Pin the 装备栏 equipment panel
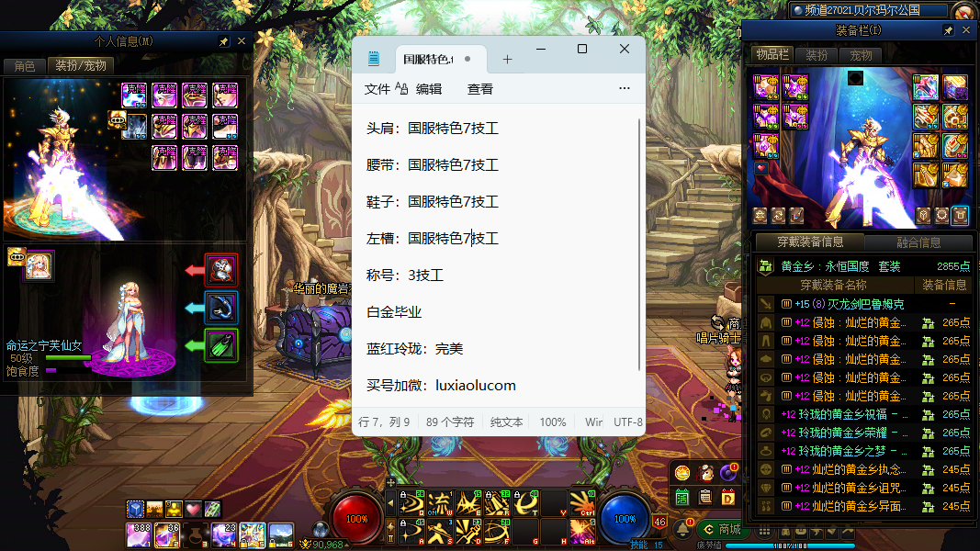The height and width of the screenshot is (551, 980). 949,30
